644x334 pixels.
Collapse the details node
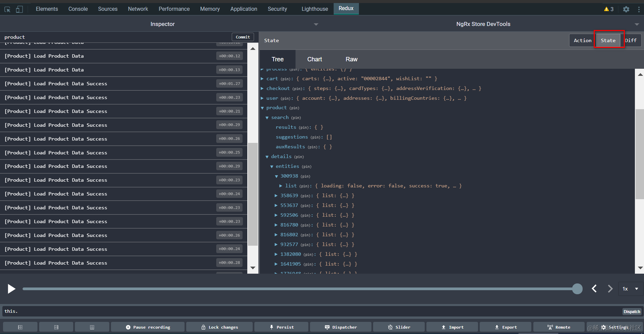pyautogui.click(x=267, y=157)
